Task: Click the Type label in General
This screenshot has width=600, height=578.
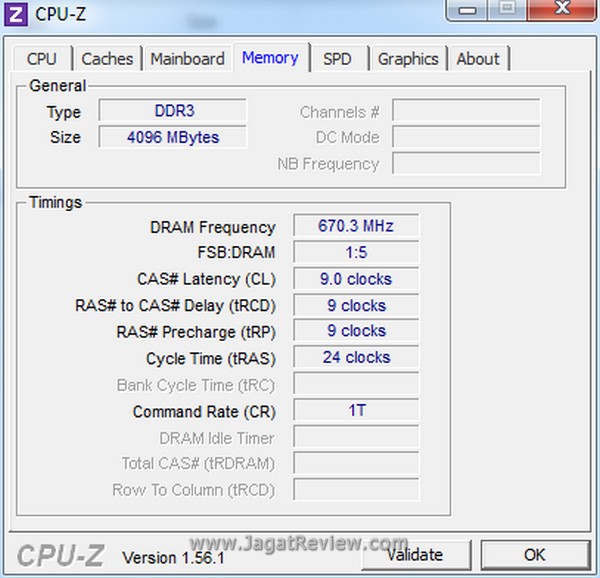Action: (64, 112)
